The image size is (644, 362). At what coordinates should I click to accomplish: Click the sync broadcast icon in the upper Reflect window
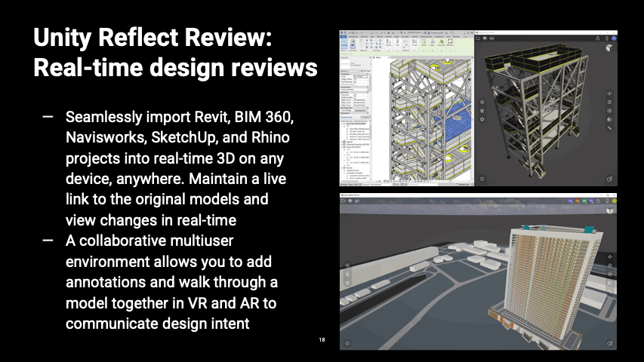point(491,38)
